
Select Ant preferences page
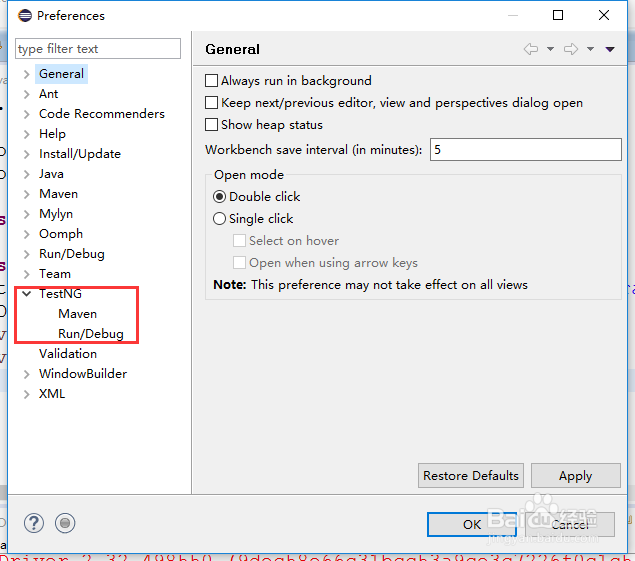(49, 94)
